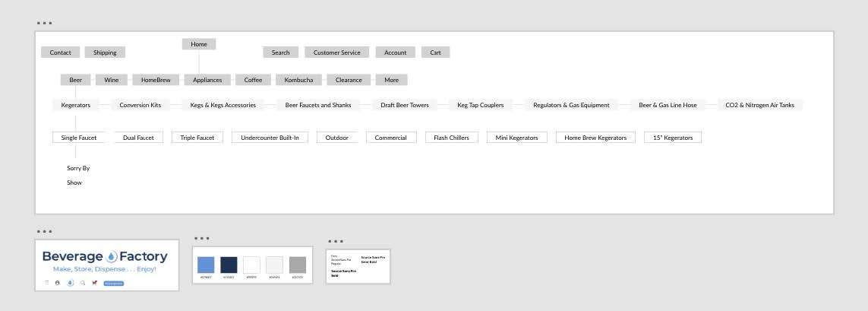Click the shopping cart icon under the logo
The image size is (868, 311).
coord(95,283)
